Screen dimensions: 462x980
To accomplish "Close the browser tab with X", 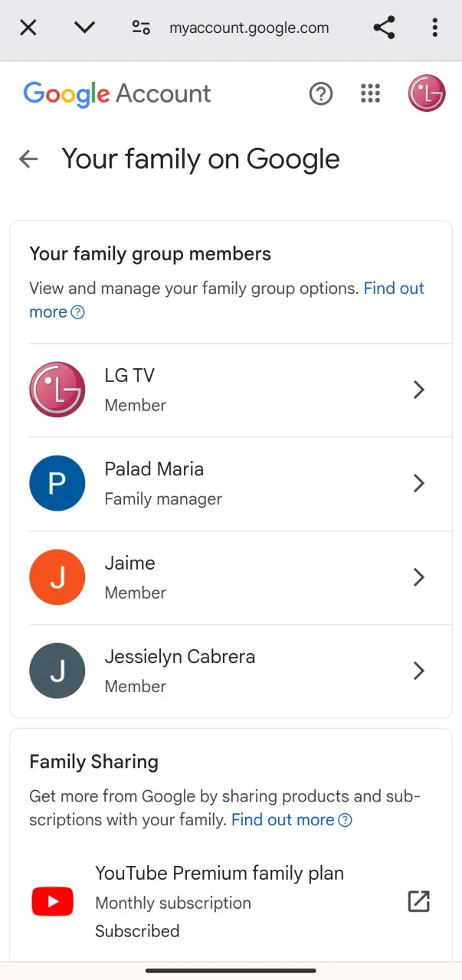I will 28,28.
